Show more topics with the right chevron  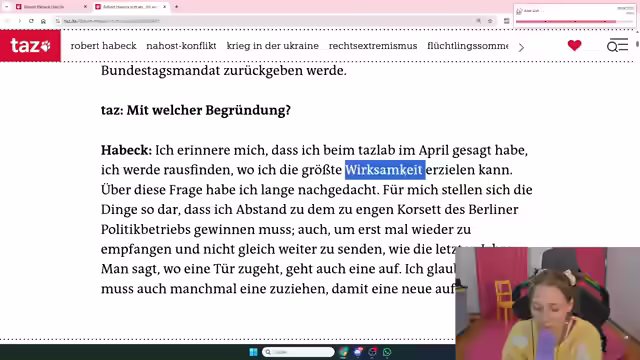tap(521, 47)
